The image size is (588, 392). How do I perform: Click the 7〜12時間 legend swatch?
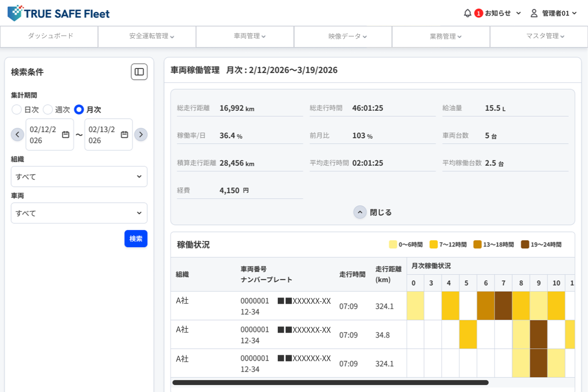pyautogui.click(x=434, y=245)
